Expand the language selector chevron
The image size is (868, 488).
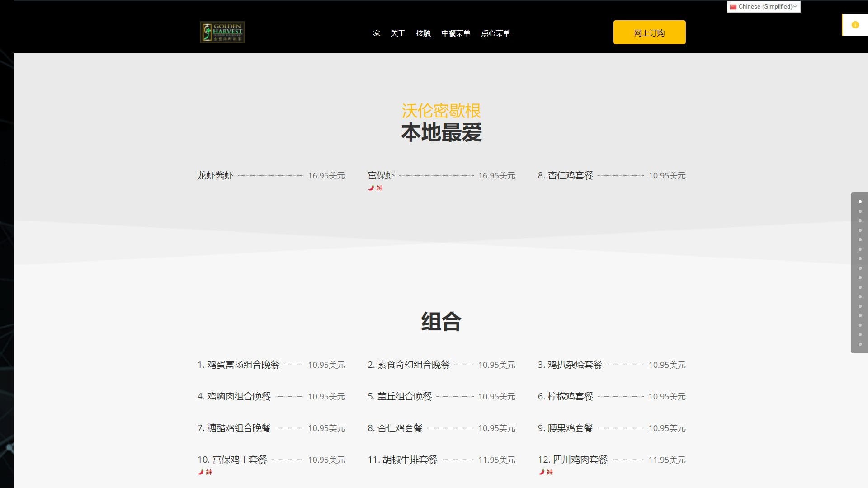click(x=795, y=6)
